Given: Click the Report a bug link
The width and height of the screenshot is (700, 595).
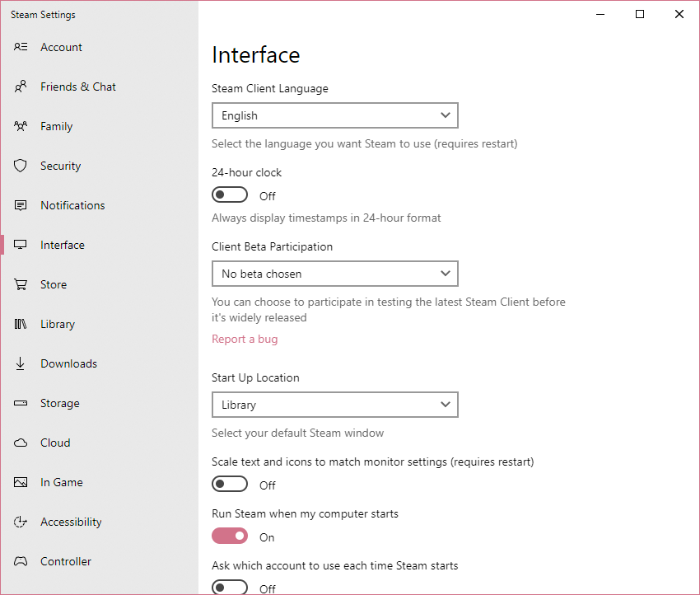Looking at the screenshot, I should (245, 339).
